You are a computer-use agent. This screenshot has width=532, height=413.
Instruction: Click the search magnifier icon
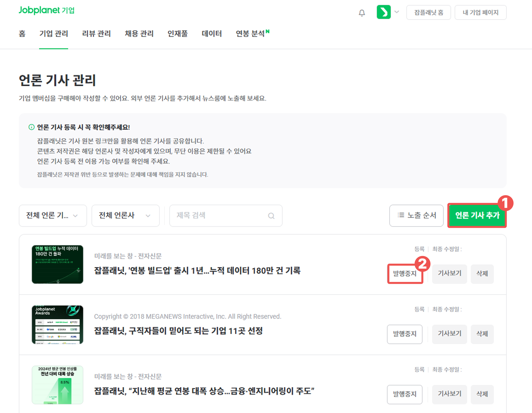point(271,216)
